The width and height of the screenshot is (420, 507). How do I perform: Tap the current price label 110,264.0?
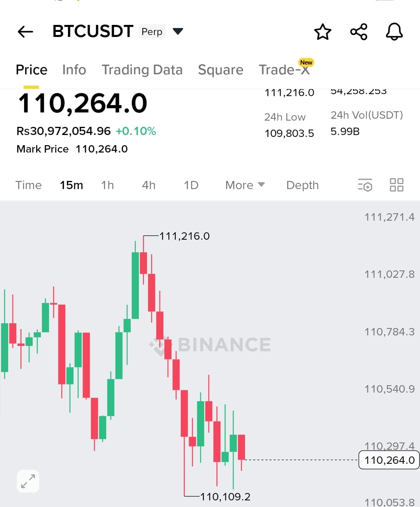[388, 460]
